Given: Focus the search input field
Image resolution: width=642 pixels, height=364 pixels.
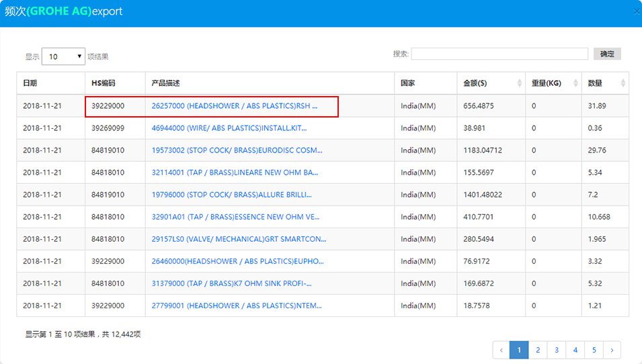Looking at the screenshot, I should pyautogui.click(x=499, y=54).
